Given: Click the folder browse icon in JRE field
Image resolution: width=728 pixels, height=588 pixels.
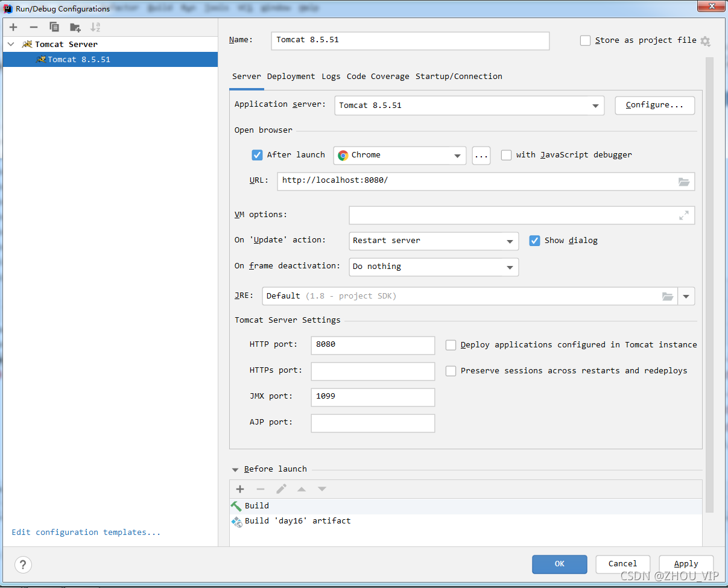Looking at the screenshot, I should point(668,296).
